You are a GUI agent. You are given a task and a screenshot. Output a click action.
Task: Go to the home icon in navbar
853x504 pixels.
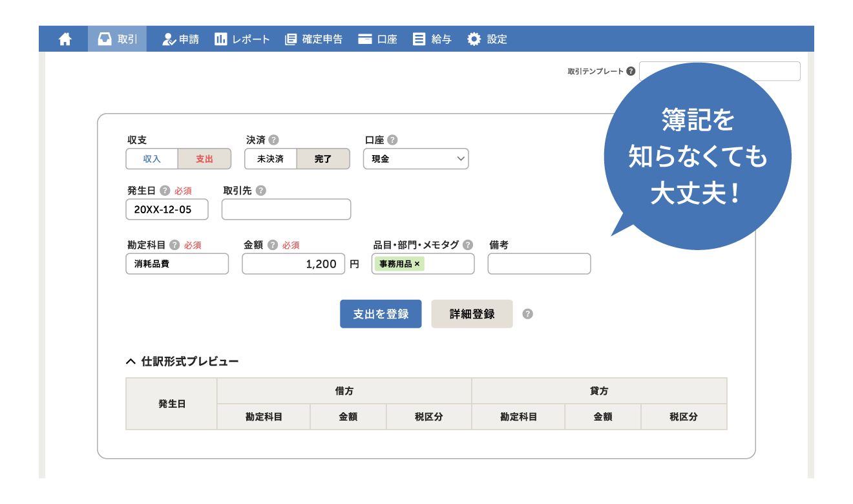[x=65, y=39]
